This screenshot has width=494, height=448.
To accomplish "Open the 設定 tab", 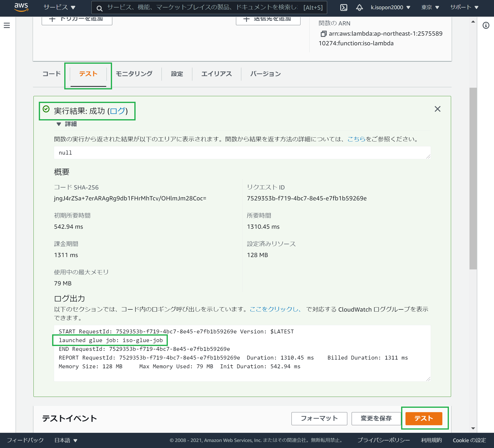I will click(177, 73).
